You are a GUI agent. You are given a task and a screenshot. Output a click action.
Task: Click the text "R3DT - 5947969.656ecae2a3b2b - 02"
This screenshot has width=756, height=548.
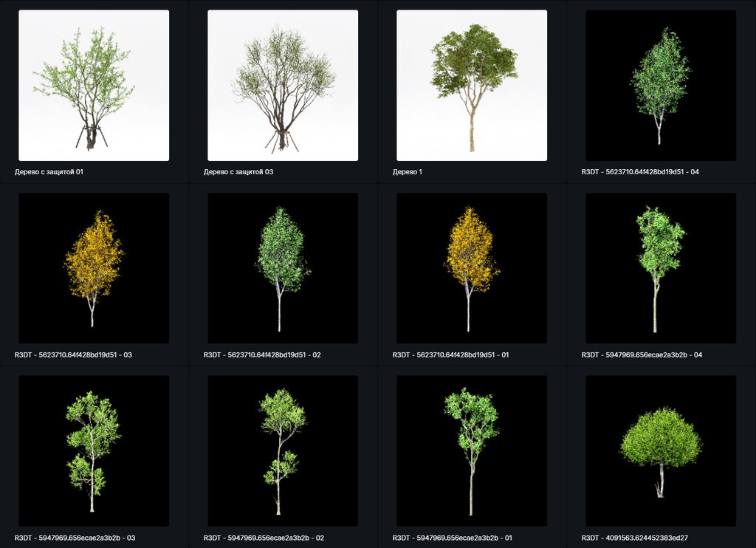[264, 538]
